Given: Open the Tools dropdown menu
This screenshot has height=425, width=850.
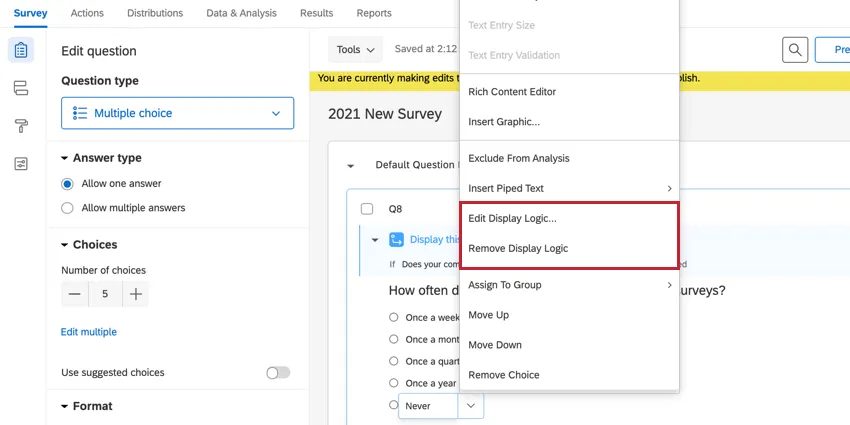Looking at the screenshot, I should tap(356, 49).
